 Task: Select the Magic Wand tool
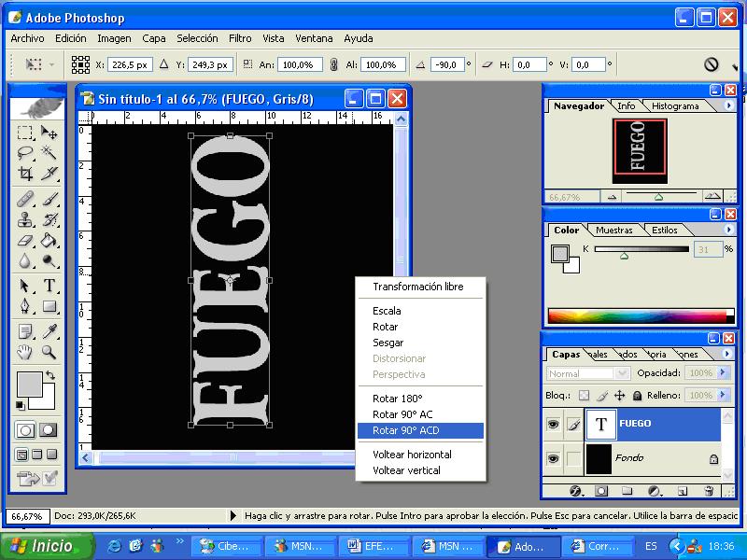49,153
